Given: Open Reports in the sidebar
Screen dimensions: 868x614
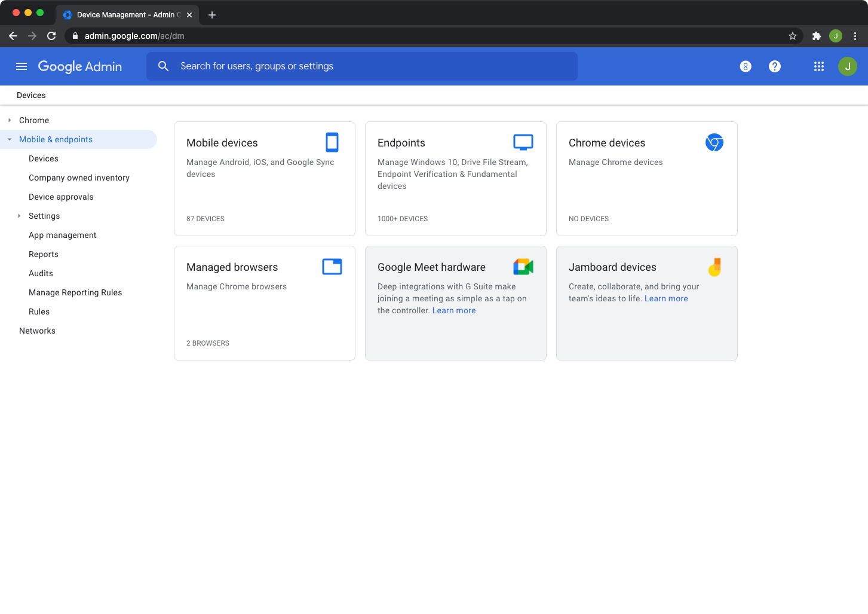Looking at the screenshot, I should coord(44,254).
